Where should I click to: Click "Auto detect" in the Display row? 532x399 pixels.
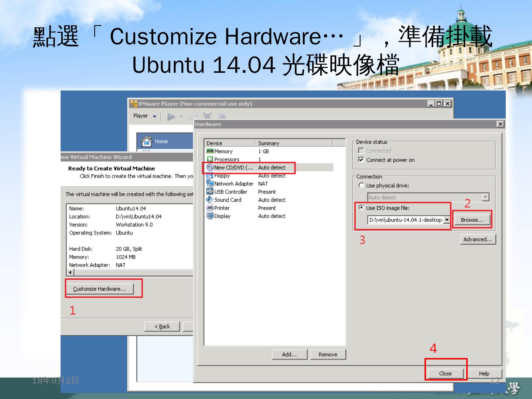click(x=272, y=216)
